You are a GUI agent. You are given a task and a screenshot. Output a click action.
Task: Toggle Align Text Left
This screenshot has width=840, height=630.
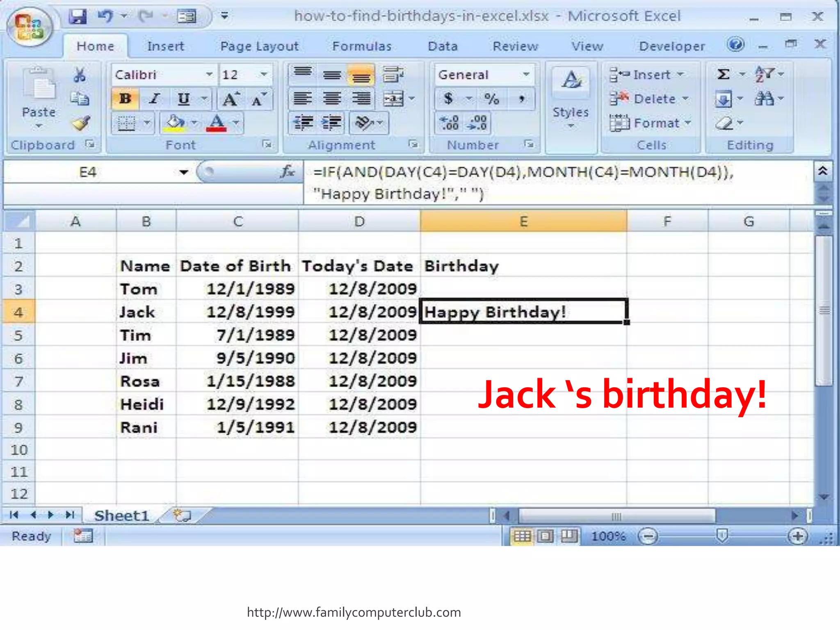(303, 99)
